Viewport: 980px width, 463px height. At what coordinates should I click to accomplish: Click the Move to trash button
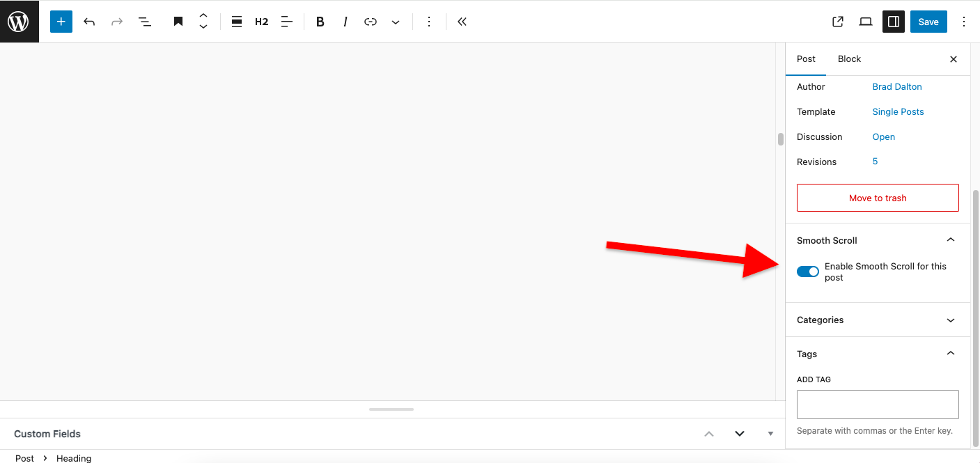click(878, 198)
